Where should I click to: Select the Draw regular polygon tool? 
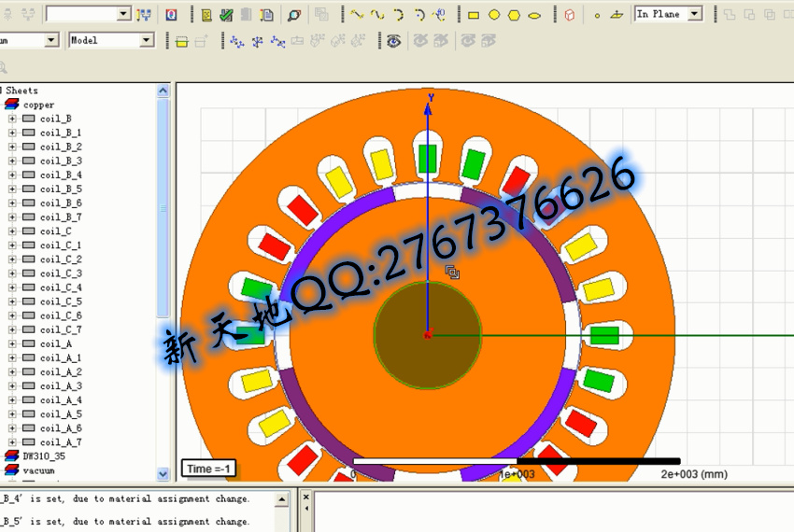(x=514, y=15)
